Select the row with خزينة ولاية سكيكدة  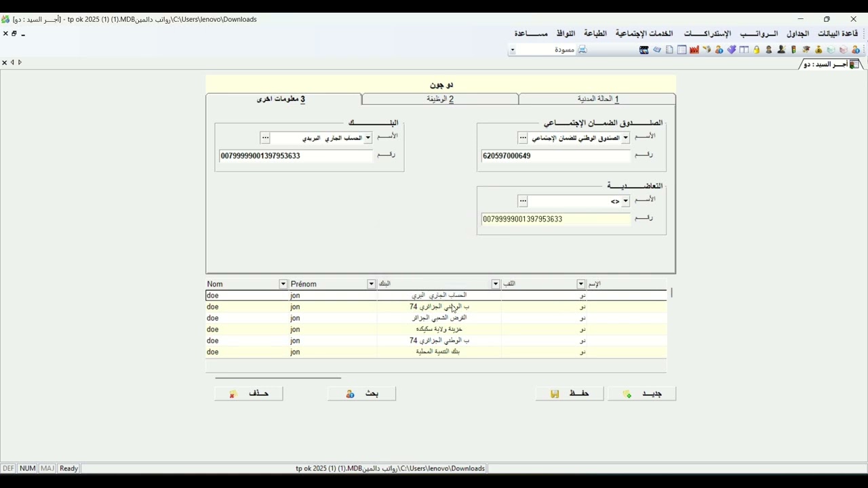[x=436, y=329]
